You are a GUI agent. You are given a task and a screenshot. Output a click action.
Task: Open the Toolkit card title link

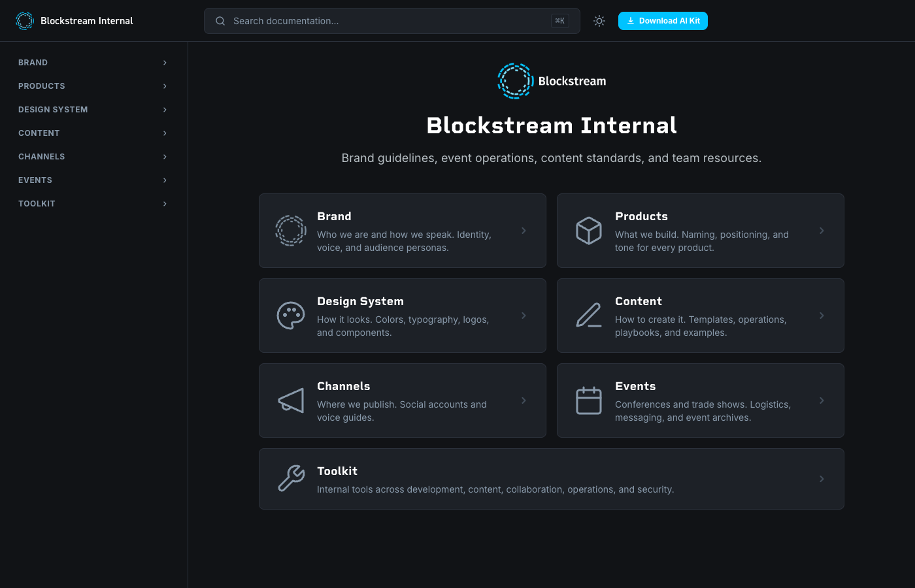point(337,471)
